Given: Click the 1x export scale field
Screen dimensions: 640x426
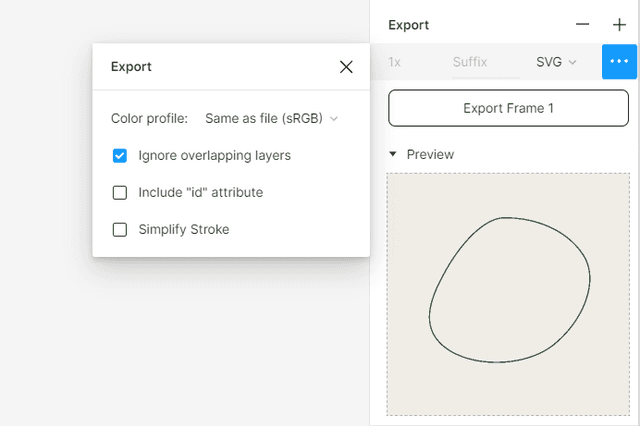Looking at the screenshot, I should pos(395,62).
